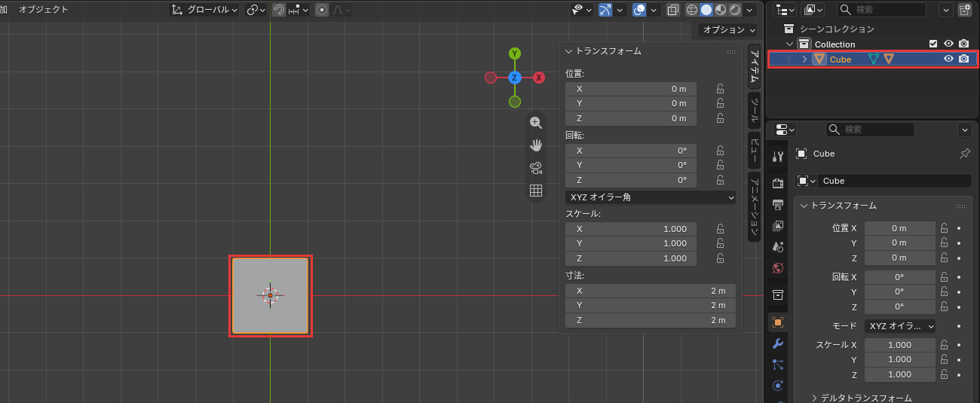Click the scale X value field in sidebar

(631, 229)
